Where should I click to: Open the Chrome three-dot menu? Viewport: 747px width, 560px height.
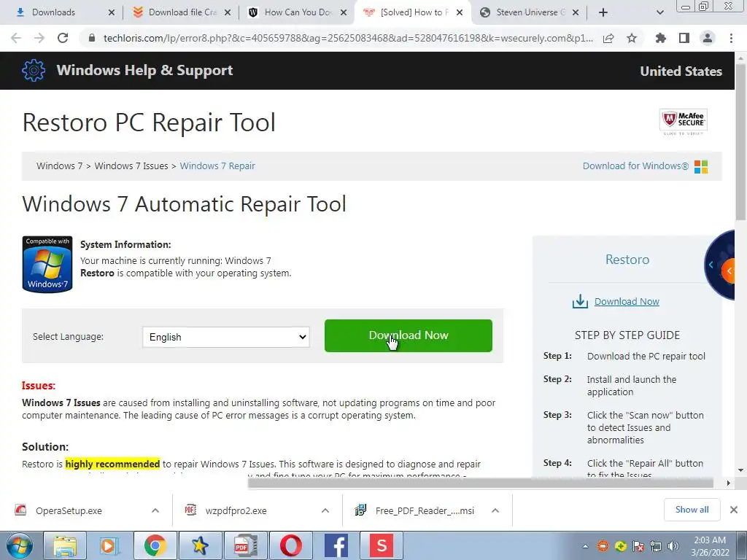tap(731, 38)
